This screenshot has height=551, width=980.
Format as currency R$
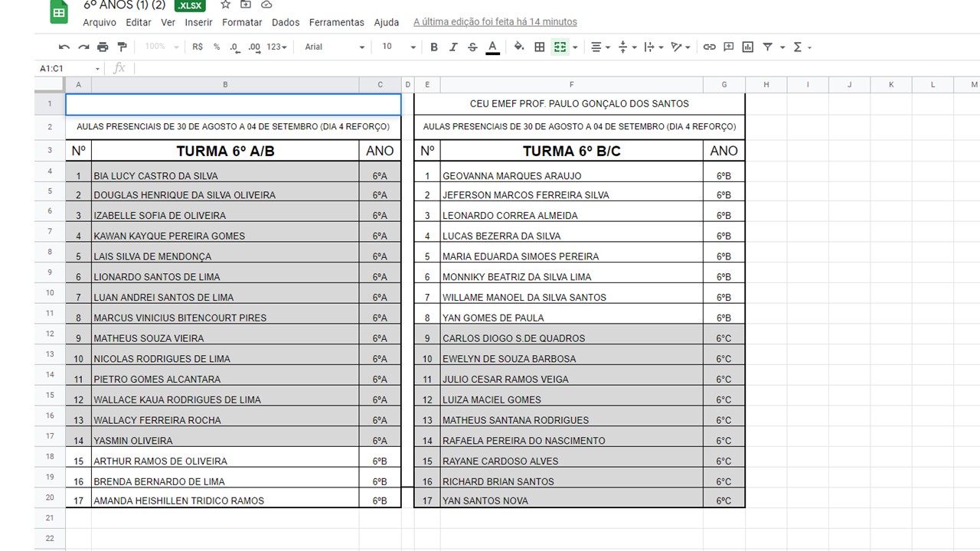(198, 47)
